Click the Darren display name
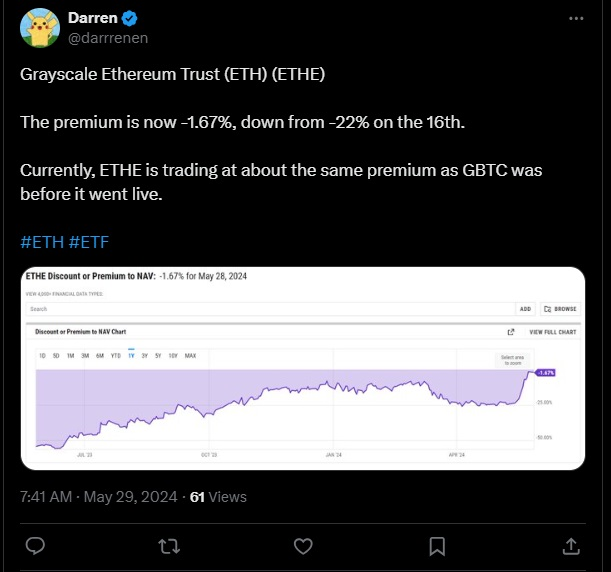The image size is (611, 572). pyautogui.click(x=93, y=18)
